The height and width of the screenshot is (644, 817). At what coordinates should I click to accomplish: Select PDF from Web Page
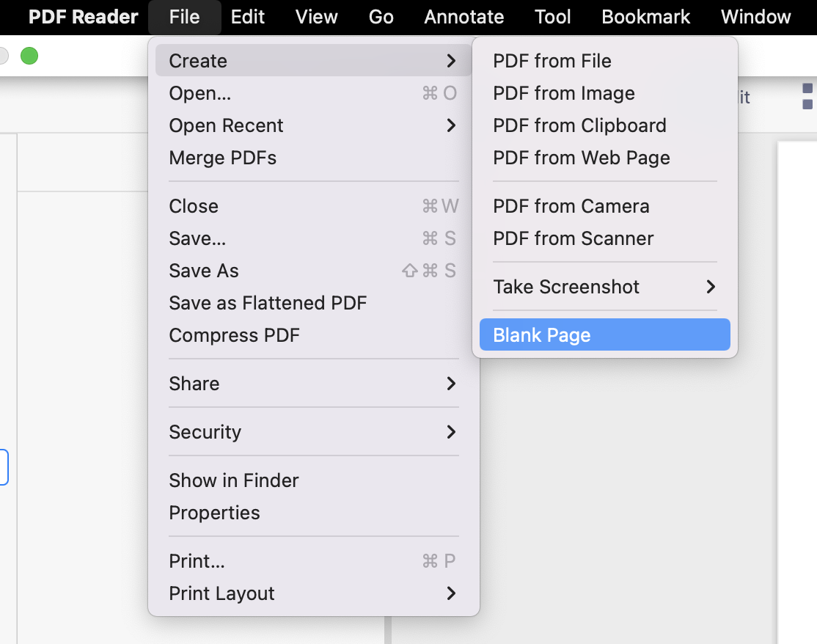581,158
